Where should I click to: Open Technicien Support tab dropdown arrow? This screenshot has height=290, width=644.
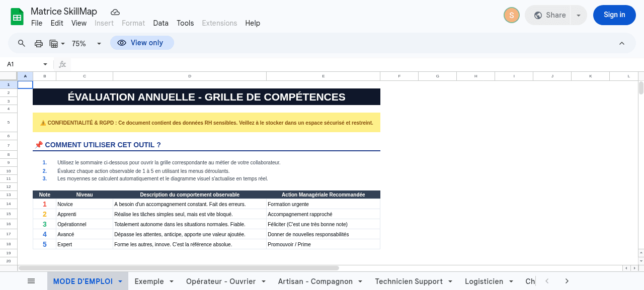450,281
